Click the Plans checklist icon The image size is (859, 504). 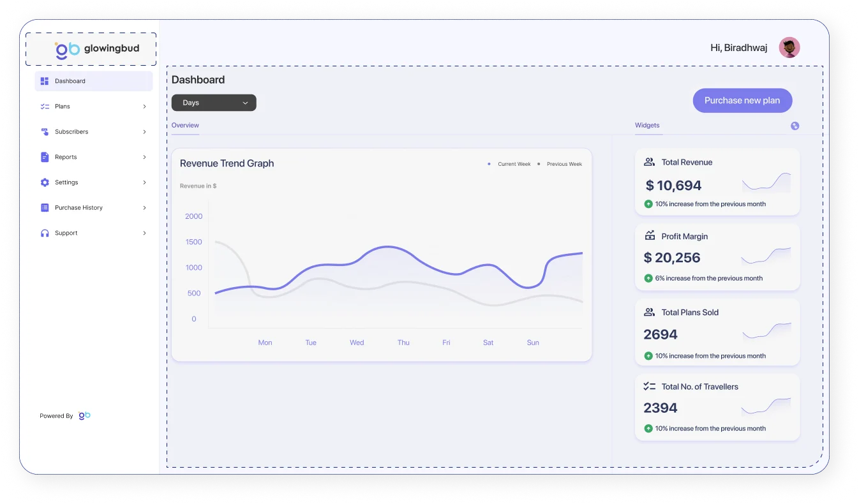(44, 107)
